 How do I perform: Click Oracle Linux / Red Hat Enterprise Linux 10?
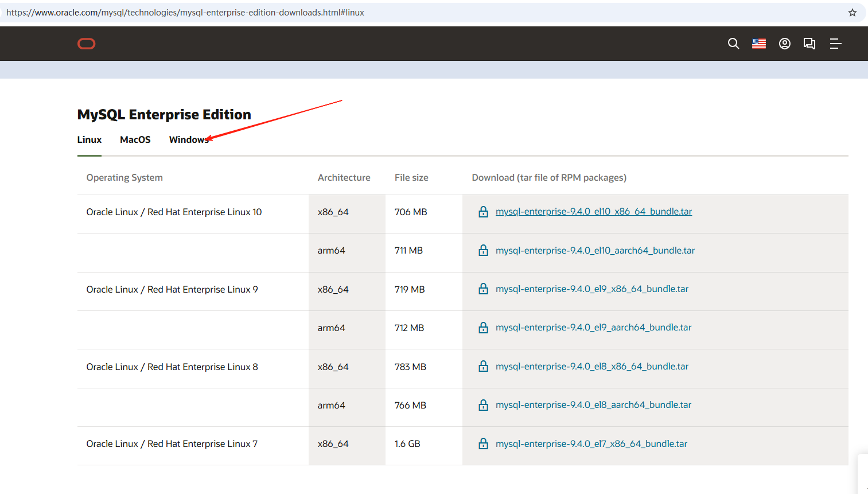174,212
